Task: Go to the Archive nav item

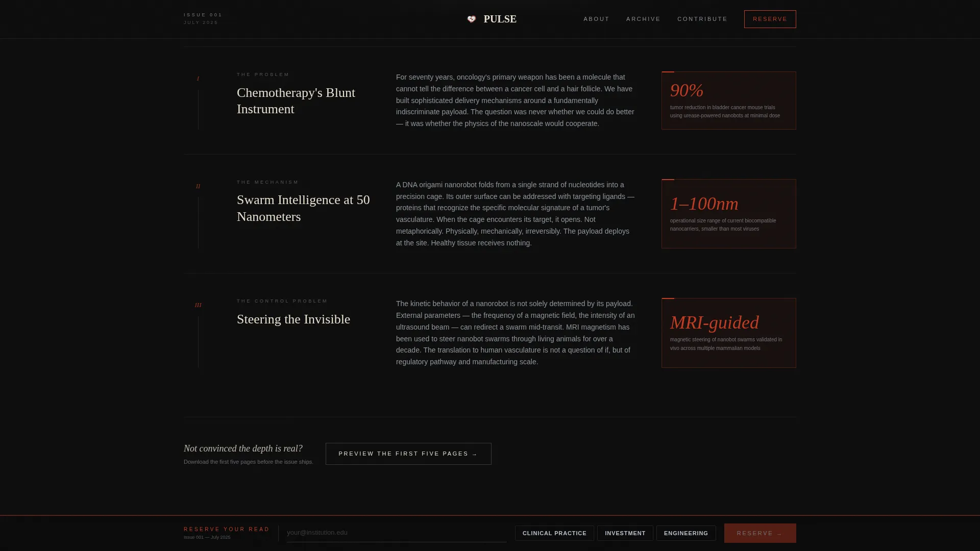Action: (643, 19)
